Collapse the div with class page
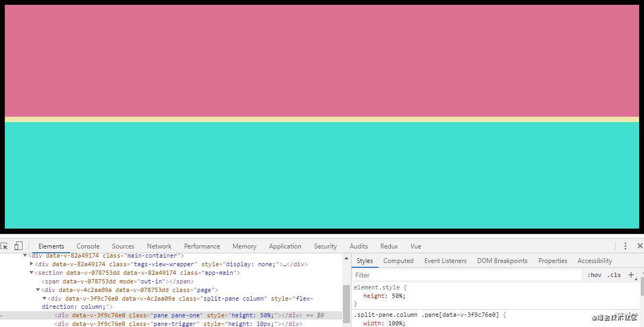This screenshot has width=644, height=327. click(38, 290)
